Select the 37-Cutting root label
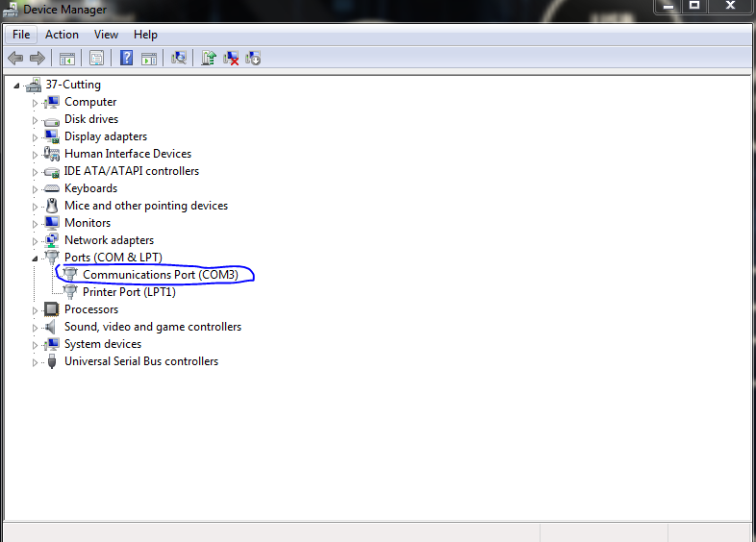 pos(73,85)
